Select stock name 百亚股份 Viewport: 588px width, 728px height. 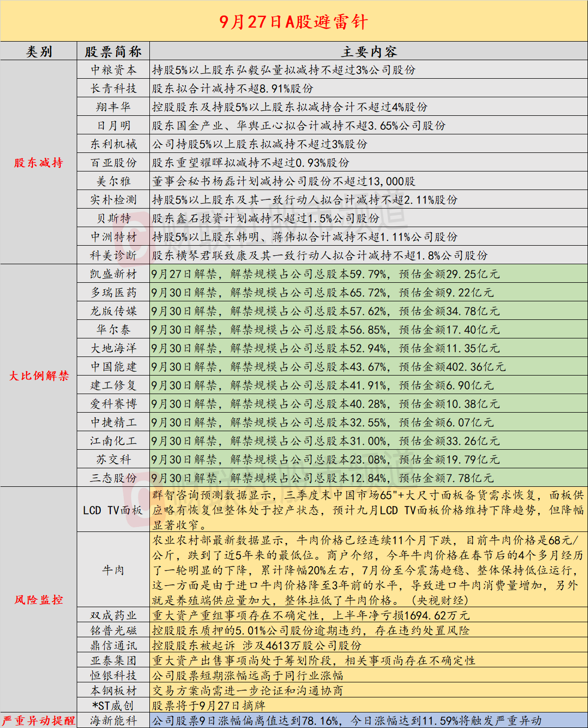pyautogui.click(x=113, y=162)
